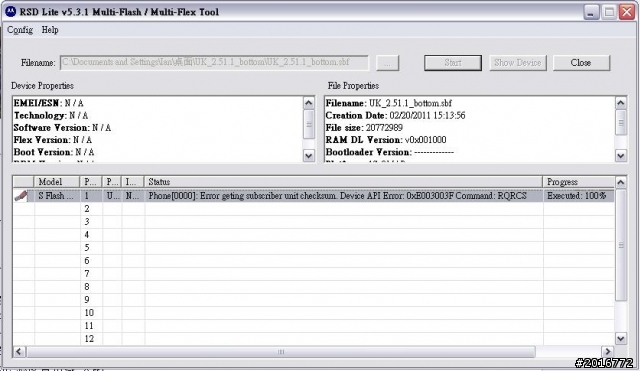This screenshot has width=640, height=371.
Task: Click the Show Device button
Action: (x=518, y=63)
